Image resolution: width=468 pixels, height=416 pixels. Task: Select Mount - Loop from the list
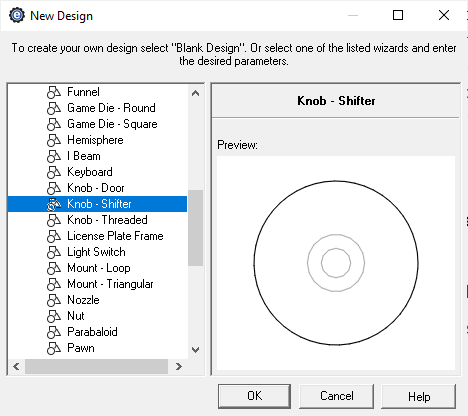[x=99, y=268]
